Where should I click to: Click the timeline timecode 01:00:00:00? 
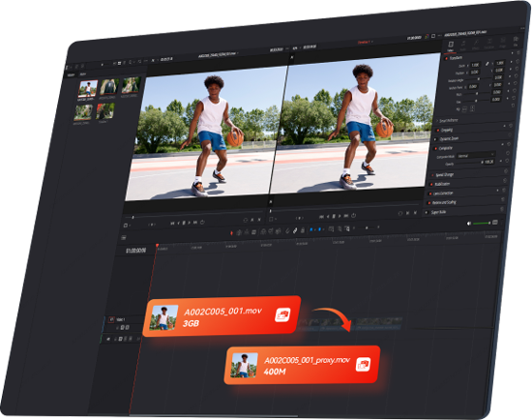(x=136, y=251)
